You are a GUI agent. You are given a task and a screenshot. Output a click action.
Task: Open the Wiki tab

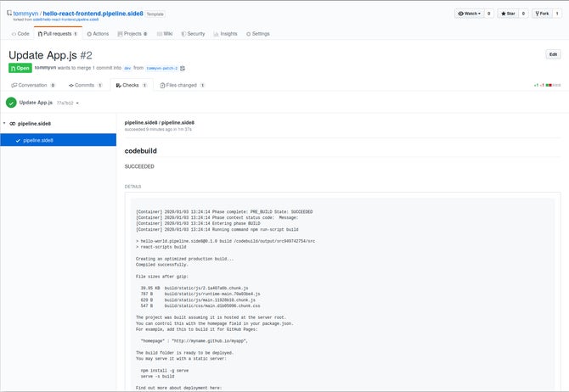coord(165,34)
